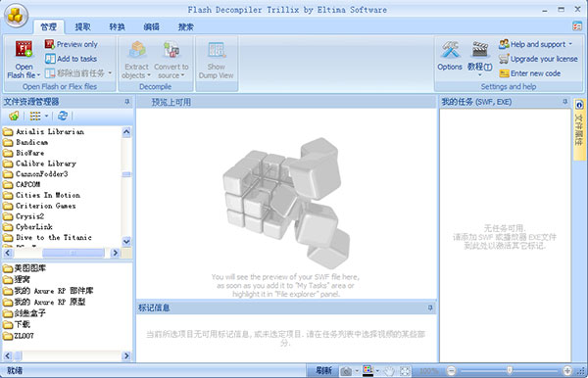Click the Open Flash file icon
Image resolution: width=588 pixels, height=378 pixels.
[x=24, y=49]
